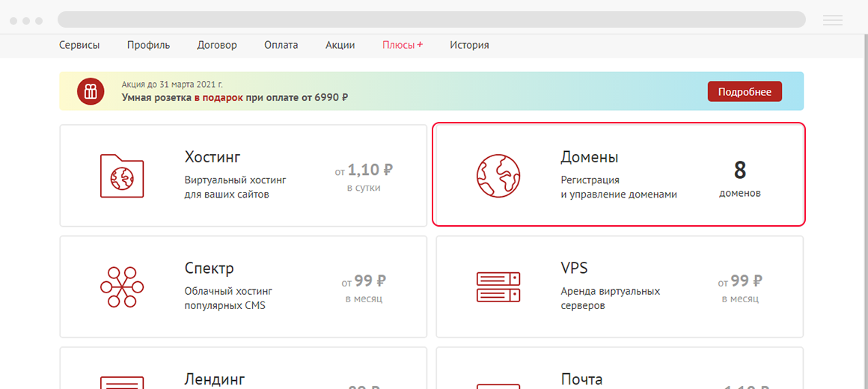The height and width of the screenshot is (389, 868).
Task: Click "Виртуальный хостинг для ваших сайтов" description
Action: (x=235, y=188)
